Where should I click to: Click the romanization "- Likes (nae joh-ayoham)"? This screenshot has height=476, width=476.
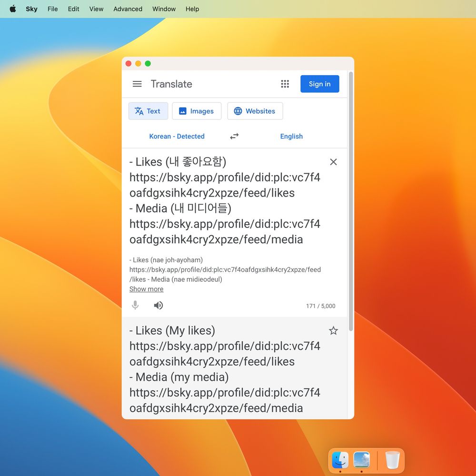[166, 260]
